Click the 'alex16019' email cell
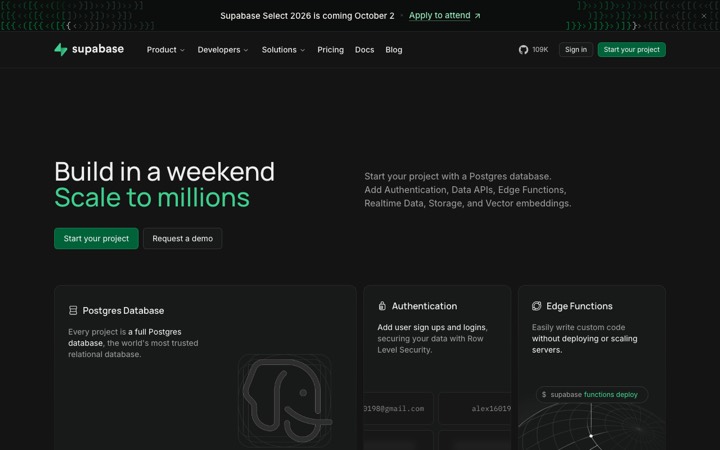The height and width of the screenshot is (450, 720). point(475,408)
